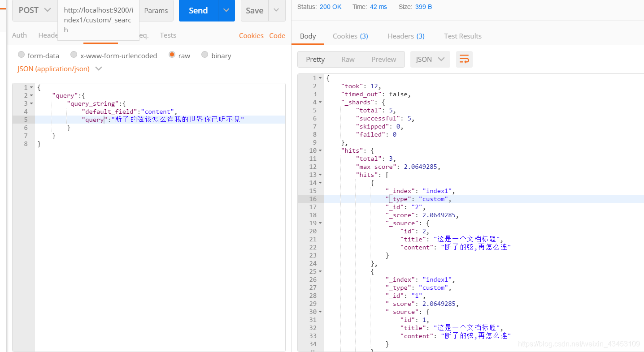Screen dimensions: 644x352
Task: Collapse response "_shards" block at line 4
Action: [320, 102]
